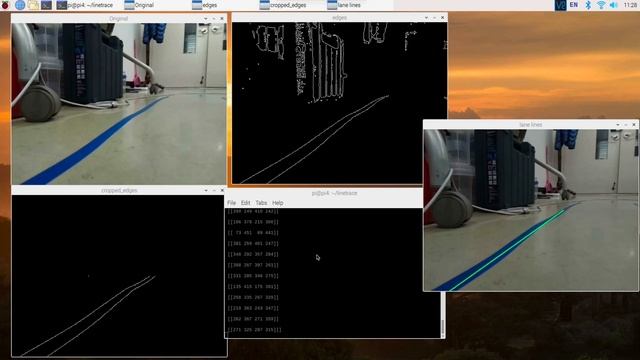Open the file manager folder icon

33,5
